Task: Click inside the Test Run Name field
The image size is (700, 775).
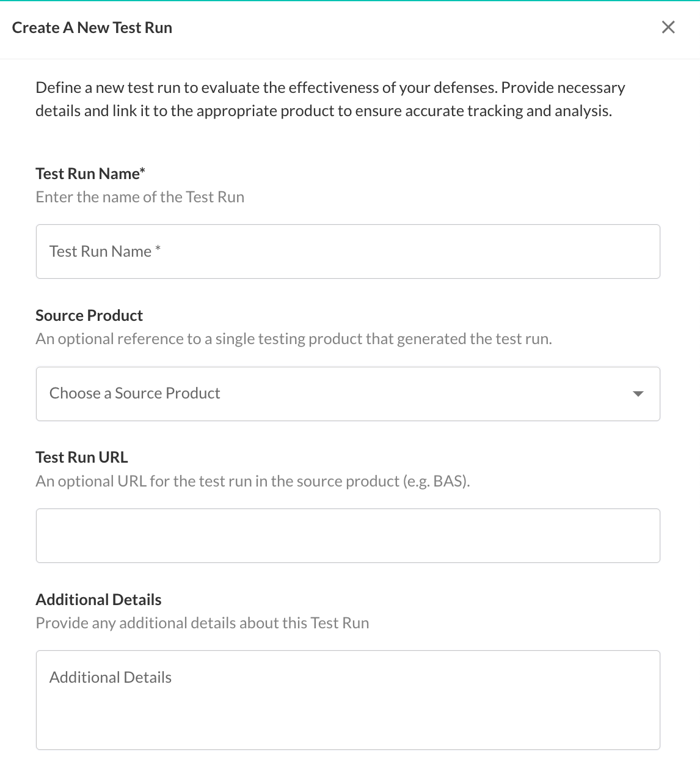Action: [348, 251]
